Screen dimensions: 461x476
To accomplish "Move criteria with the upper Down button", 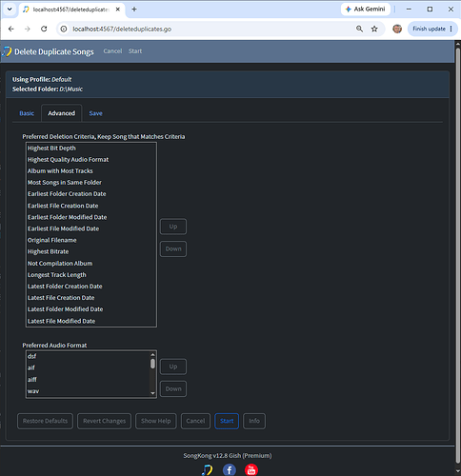I will (173, 249).
